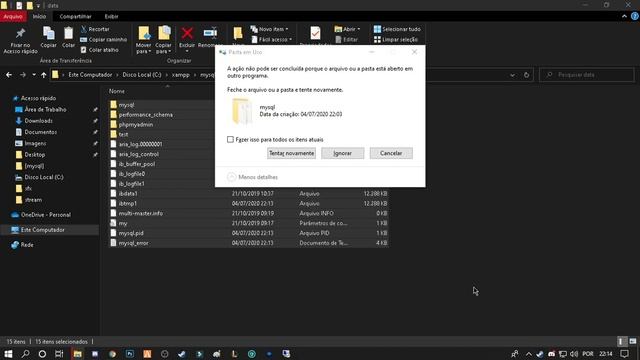
Task: Choose Copiar caminho in the ribbon
Action: click(103, 40)
